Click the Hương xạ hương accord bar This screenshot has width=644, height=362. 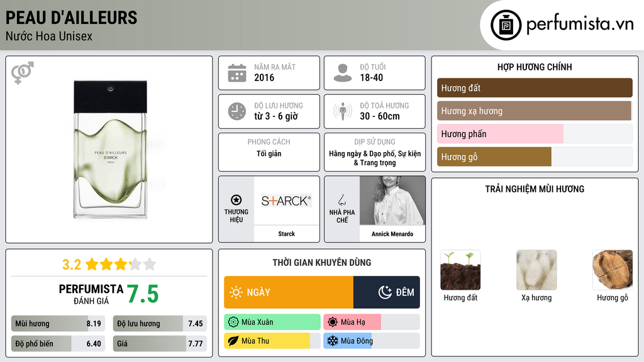[535, 111]
